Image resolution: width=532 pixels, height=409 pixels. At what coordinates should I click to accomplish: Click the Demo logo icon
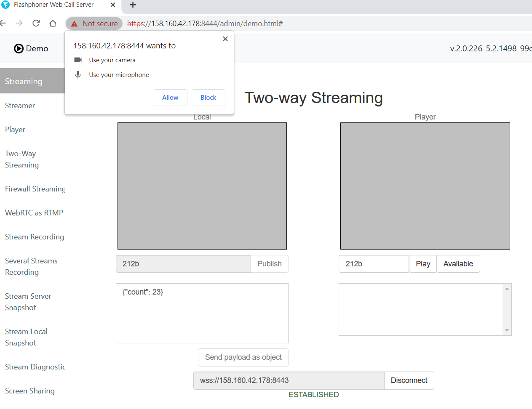click(19, 48)
